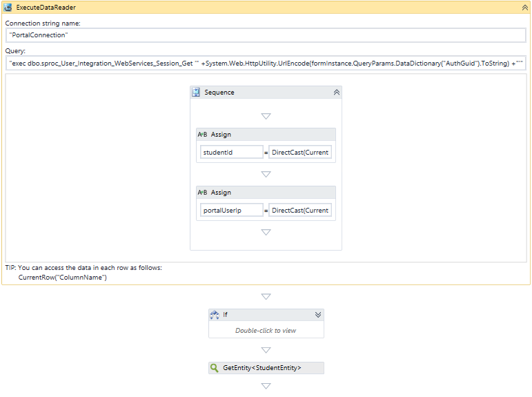Click the first Assign activity icon
Viewport: 532px width, 397px height.
(x=202, y=135)
